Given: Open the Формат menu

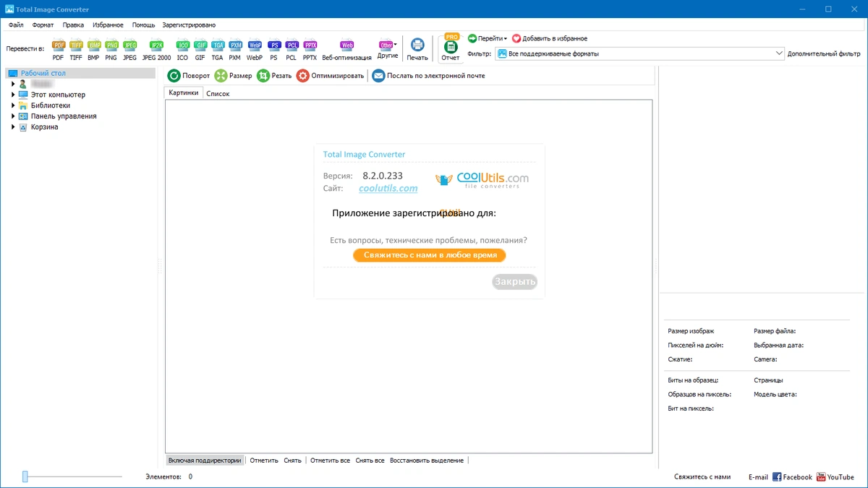Looking at the screenshot, I should (x=43, y=25).
